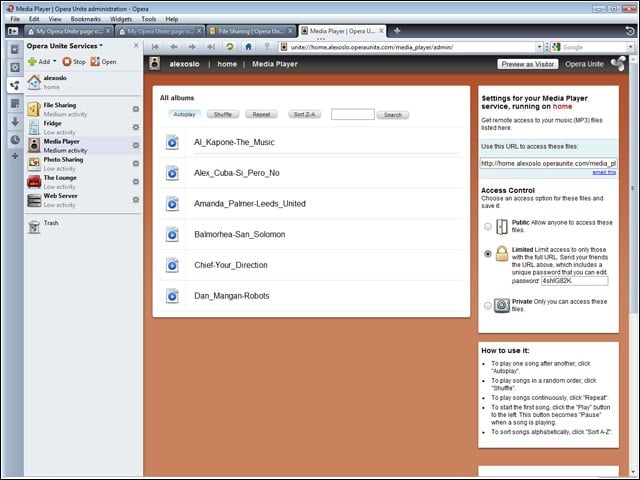Click the Fridge service icon
This screenshot has width=640, height=480.
click(34, 127)
